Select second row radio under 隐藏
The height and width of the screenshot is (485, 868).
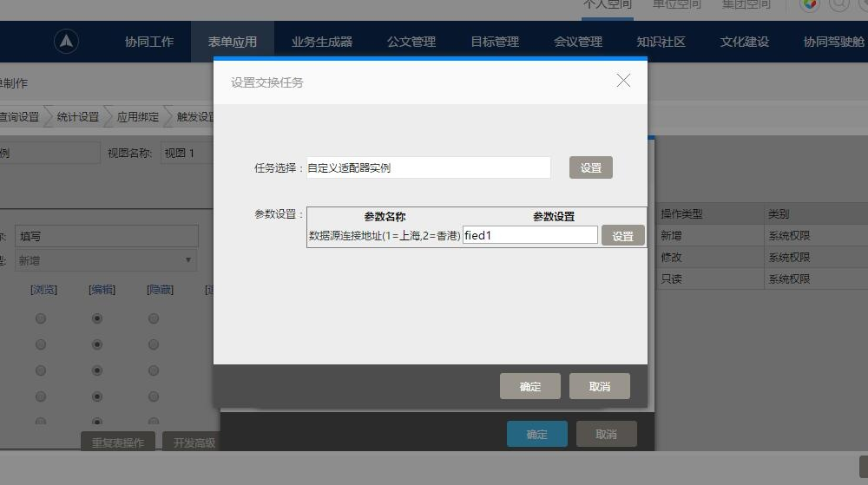[x=154, y=344]
